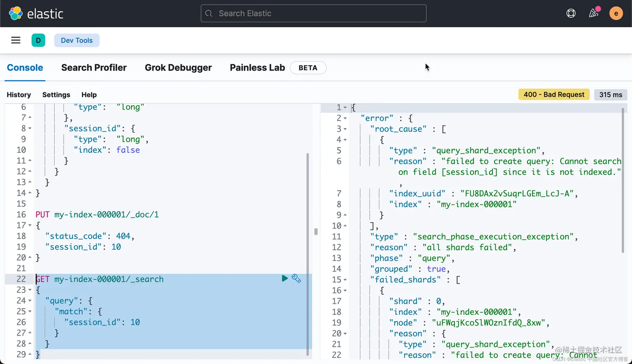Click the 400 - Bad Request status badge
Viewport: 632px width, 364px height.
554,94
